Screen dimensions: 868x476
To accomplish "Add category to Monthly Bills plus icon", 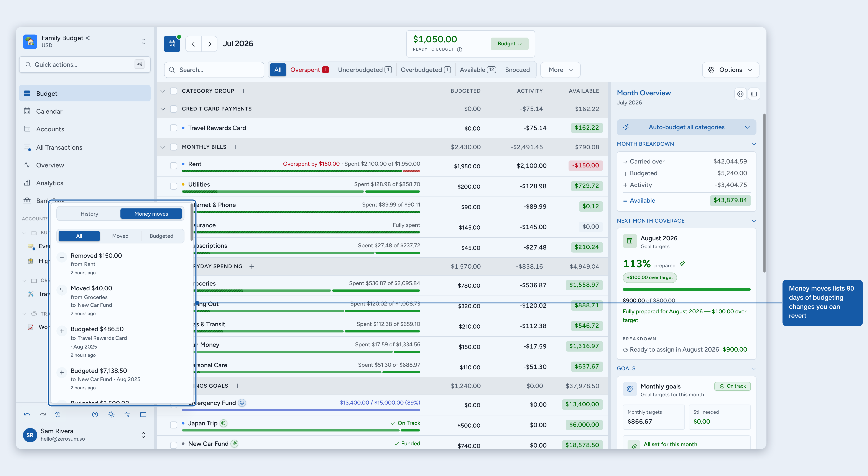I will coord(235,147).
